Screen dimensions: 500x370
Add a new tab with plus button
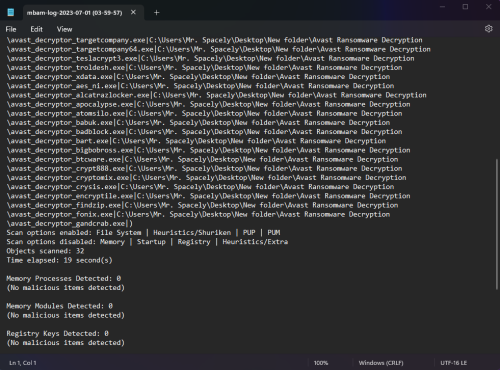pos(156,13)
